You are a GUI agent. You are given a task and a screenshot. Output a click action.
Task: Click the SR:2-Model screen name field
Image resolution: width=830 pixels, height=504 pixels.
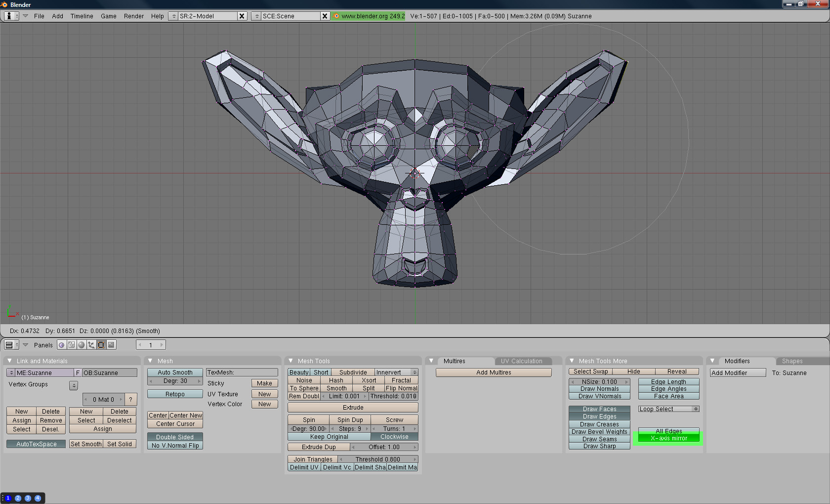tap(207, 16)
